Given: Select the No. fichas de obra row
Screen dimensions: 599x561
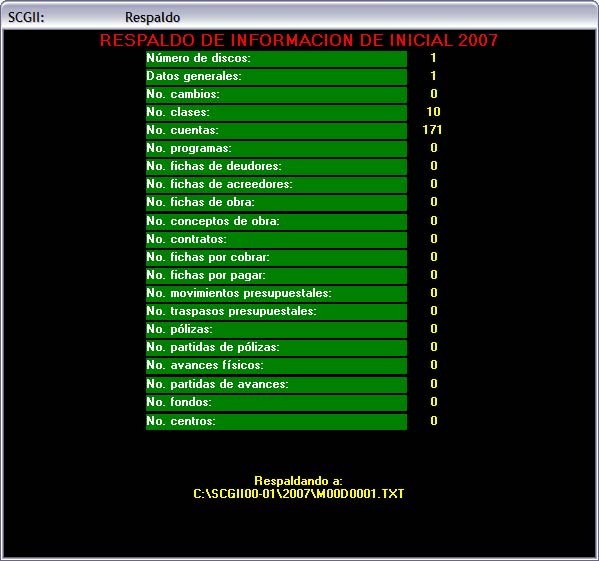Looking at the screenshot, I should click(276, 202).
